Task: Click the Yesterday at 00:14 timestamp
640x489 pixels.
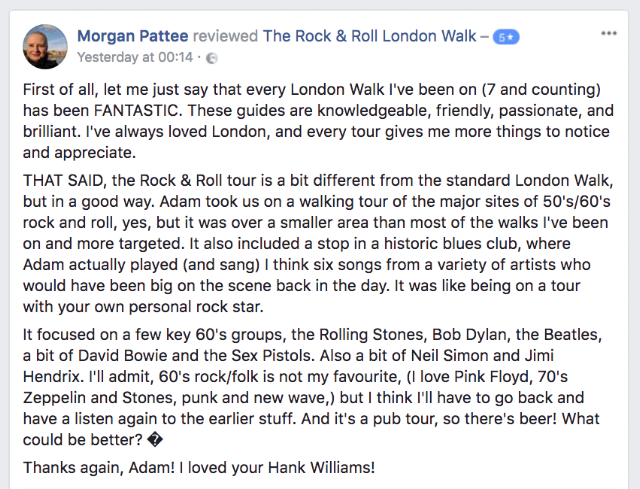Action: coord(134,55)
